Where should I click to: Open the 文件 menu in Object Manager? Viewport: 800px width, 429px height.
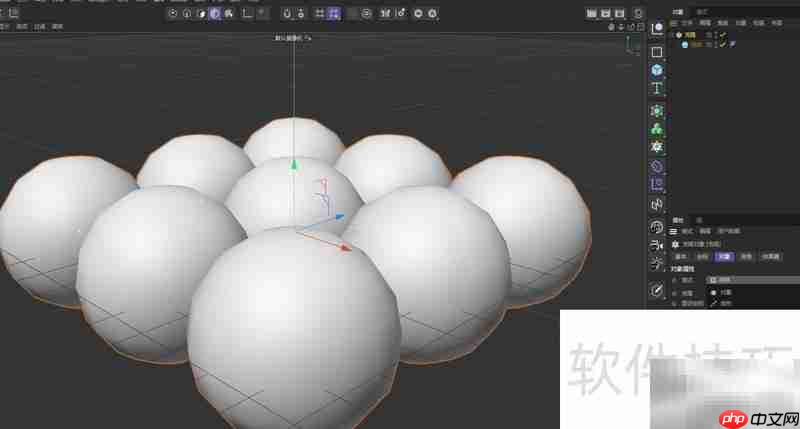pyautogui.click(x=687, y=23)
